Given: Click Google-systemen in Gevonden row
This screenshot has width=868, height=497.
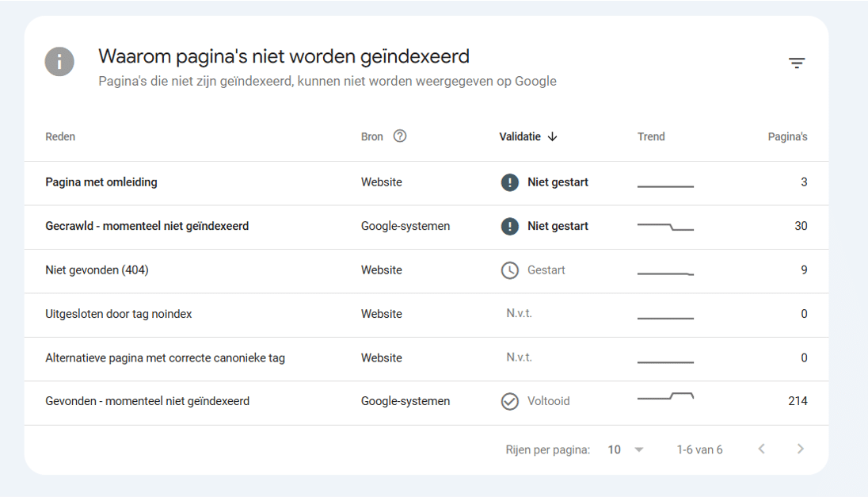Looking at the screenshot, I should pyautogui.click(x=405, y=401).
